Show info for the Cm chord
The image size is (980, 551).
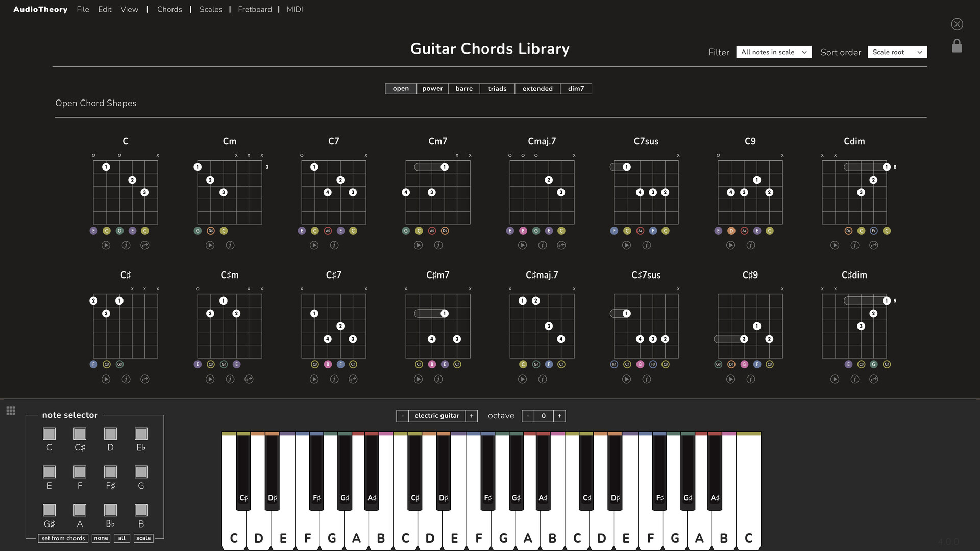(x=230, y=245)
